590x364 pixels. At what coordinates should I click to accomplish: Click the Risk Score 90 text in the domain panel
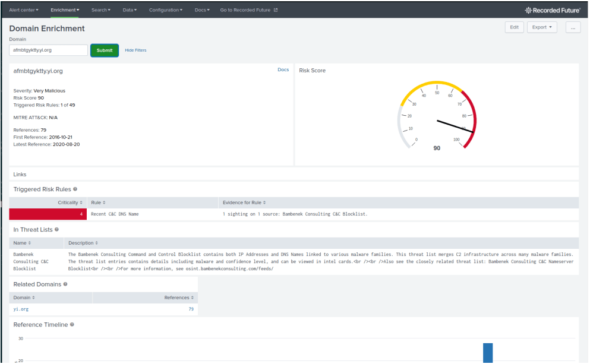coord(29,98)
